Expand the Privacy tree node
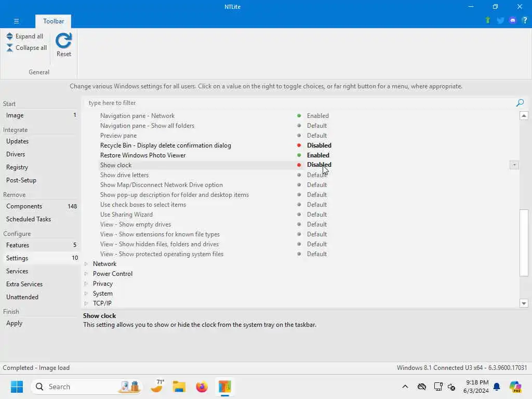This screenshot has width=532, height=399. point(86,283)
